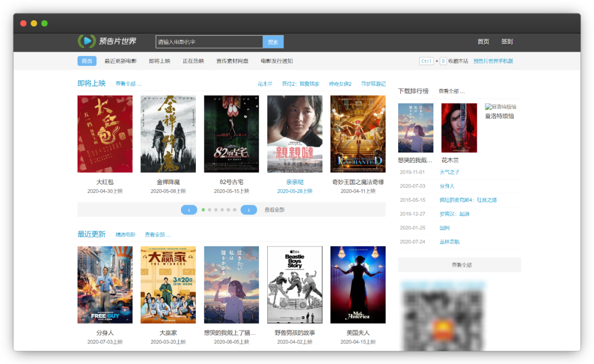Click the Ctrl key badge icon
The width and height of the screenshot is (594, 364).
pyautogui.click(x=427, y=61)
